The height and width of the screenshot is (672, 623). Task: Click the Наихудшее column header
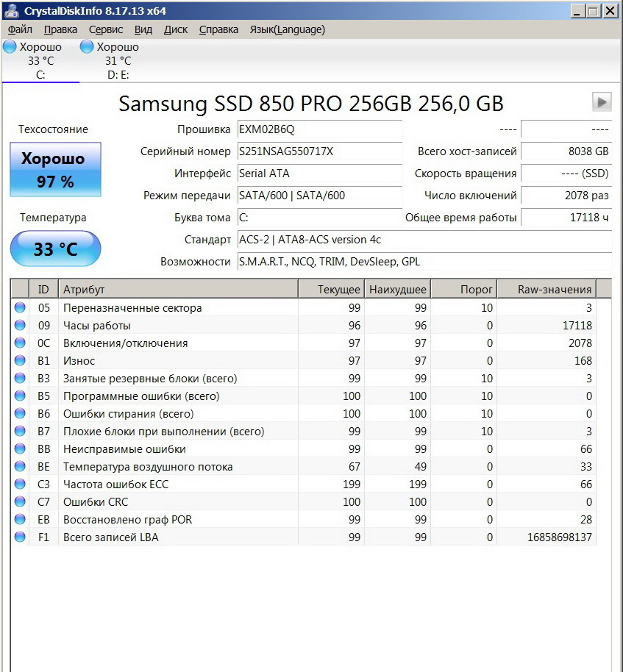(397, 289)
